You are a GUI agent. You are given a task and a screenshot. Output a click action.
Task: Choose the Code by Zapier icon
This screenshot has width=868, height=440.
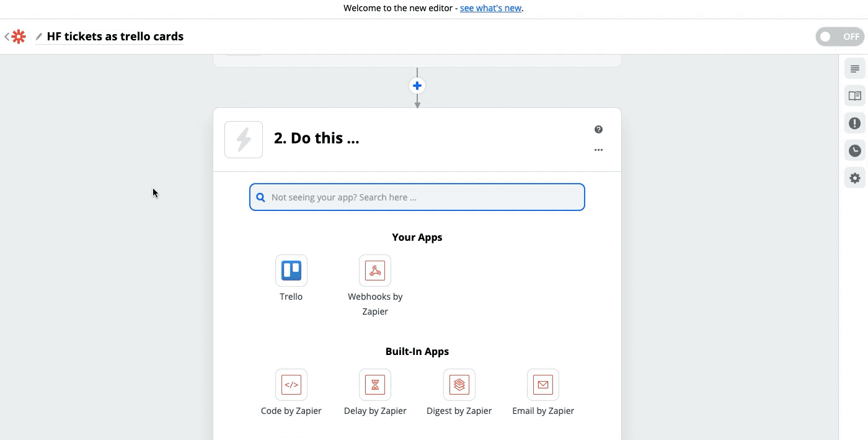(x=291, y=385)
